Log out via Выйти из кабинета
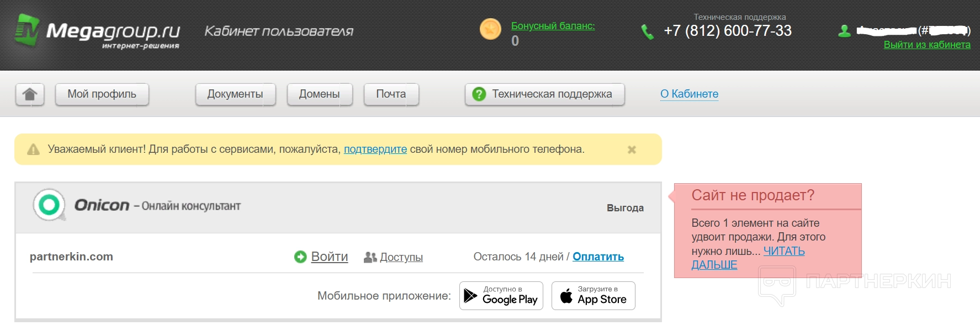 click(926, 45)
